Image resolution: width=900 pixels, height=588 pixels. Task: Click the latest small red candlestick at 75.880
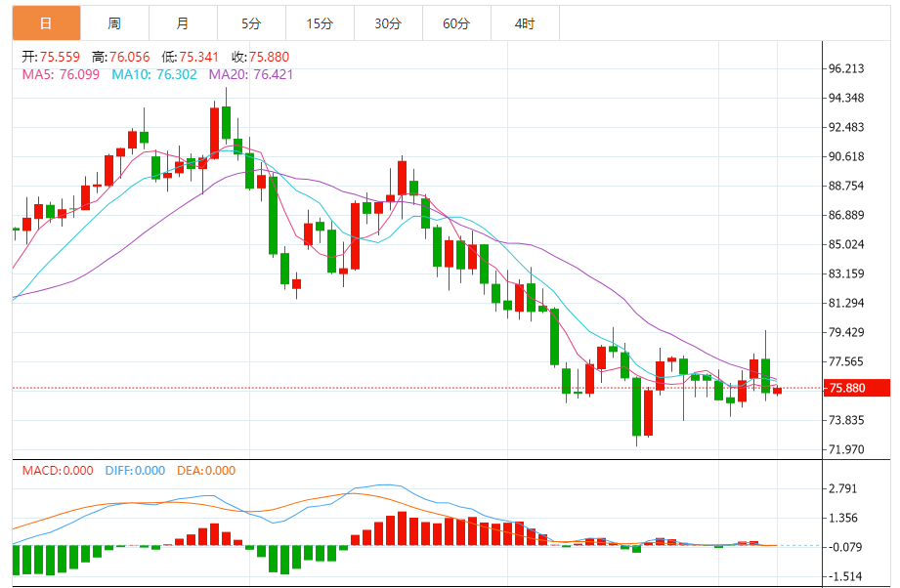pyautogui.click(x=777, y=391)
